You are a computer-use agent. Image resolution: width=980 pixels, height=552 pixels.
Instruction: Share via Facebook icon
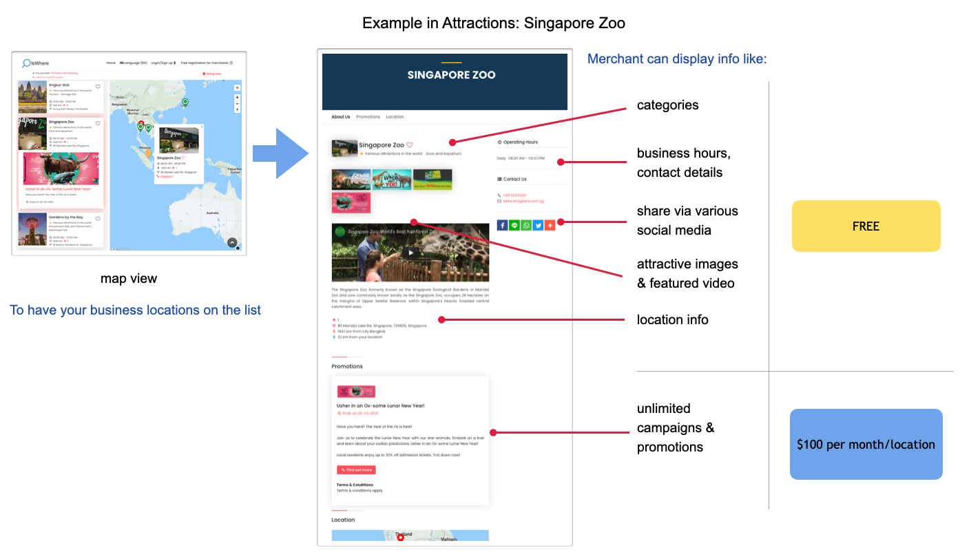502,225
